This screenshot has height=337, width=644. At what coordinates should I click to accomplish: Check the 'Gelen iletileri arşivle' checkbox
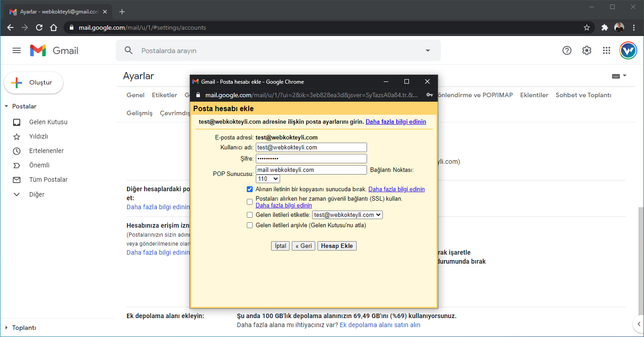coord(249,225)
